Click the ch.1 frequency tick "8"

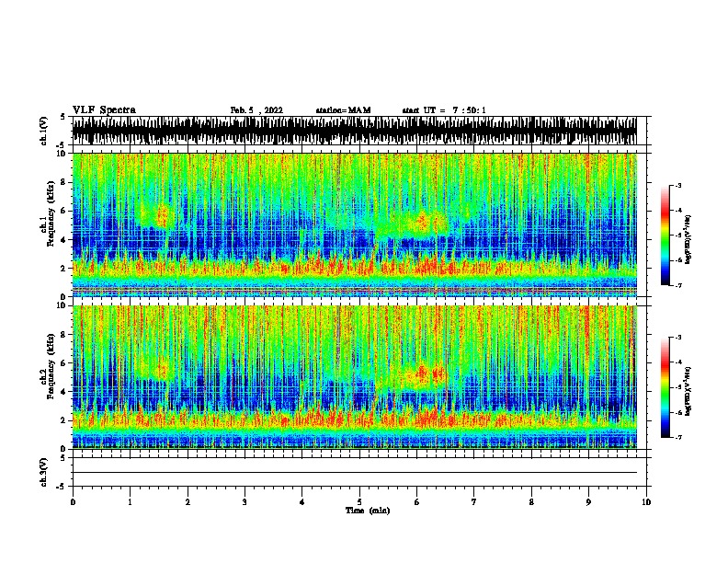point(64,182)
